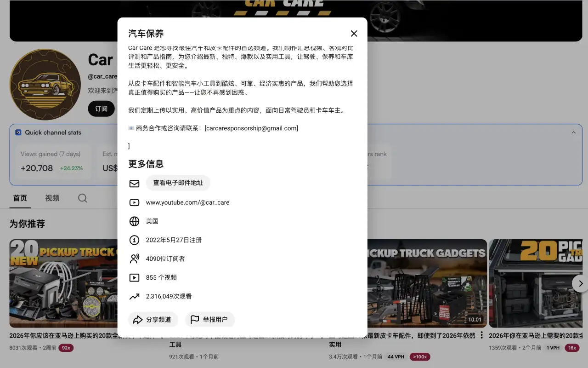Screen dimensions: 588x368
Task: Open video title 2026年你在亚马逊上需要的20款
Action: (536, 336)
